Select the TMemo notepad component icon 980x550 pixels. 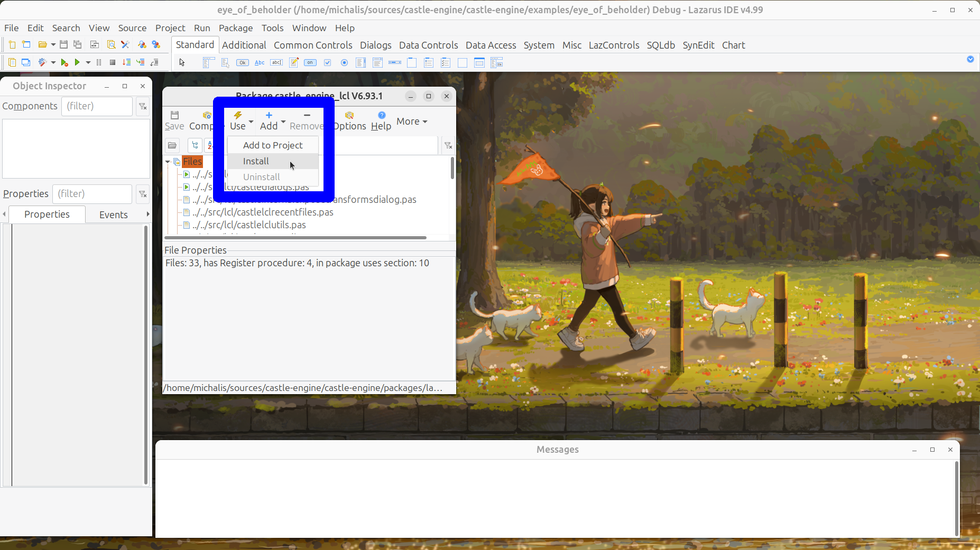click(x=294, y=63)
